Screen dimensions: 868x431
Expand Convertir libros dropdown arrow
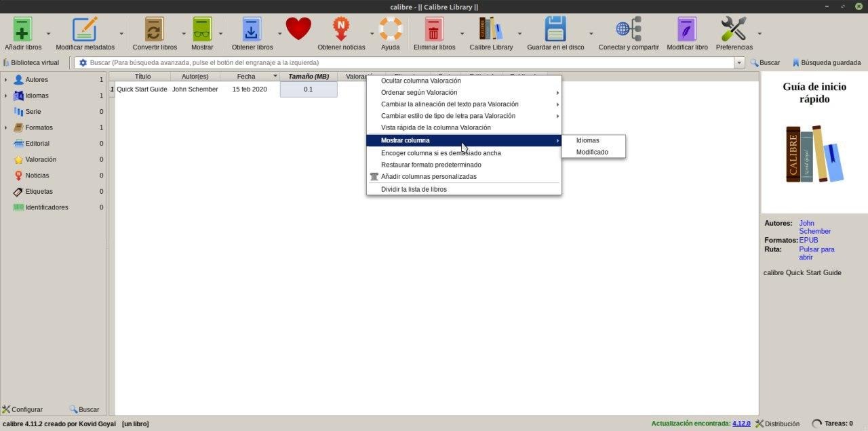pos(183,33)
